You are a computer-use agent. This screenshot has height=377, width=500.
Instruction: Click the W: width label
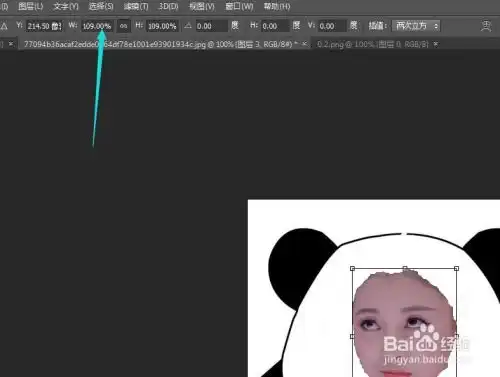(73, 25)
